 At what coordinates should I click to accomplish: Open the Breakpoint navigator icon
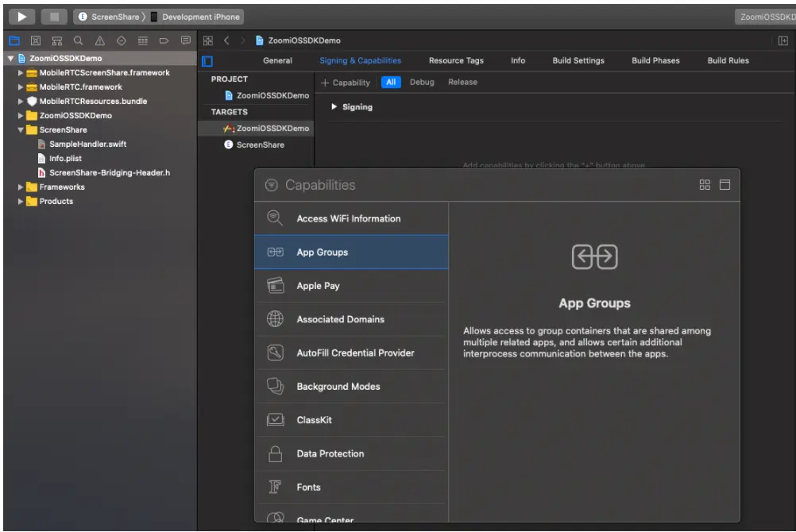(164, 40)
